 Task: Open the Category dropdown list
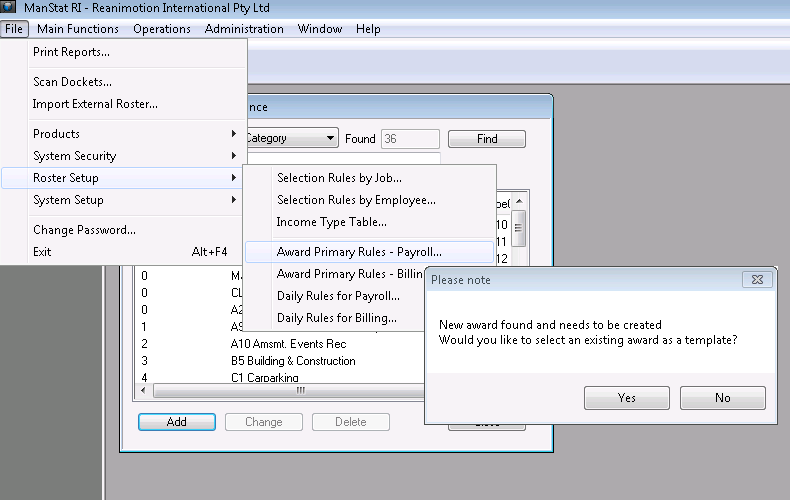(x=330, y=139)
